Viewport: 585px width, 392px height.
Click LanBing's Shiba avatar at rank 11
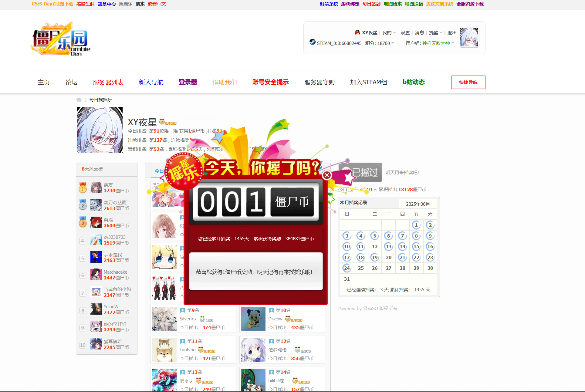click(x=164, y=350)
